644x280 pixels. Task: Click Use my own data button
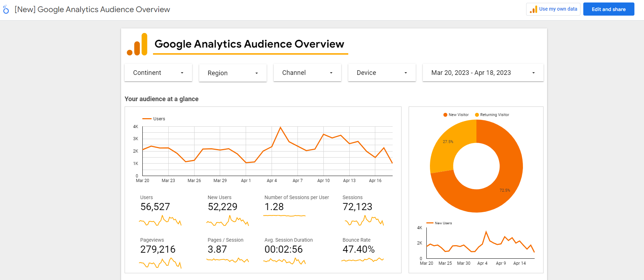click(553, 9)
